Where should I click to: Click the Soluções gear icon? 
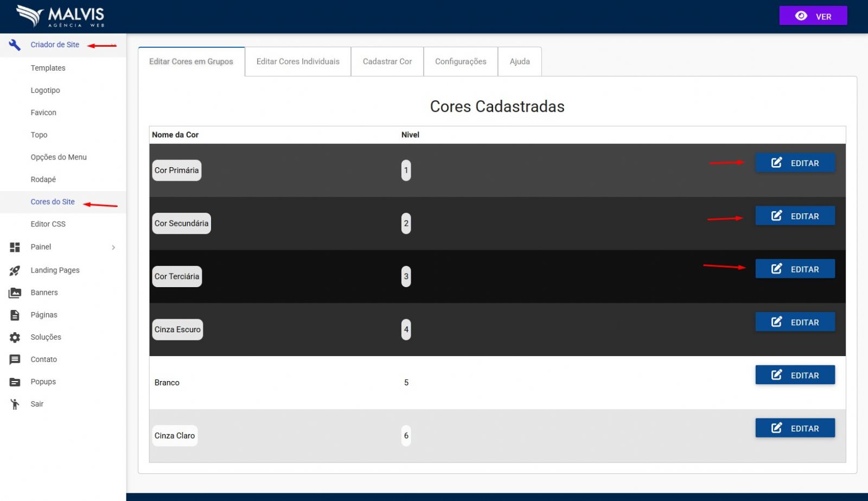pos(15,337)
